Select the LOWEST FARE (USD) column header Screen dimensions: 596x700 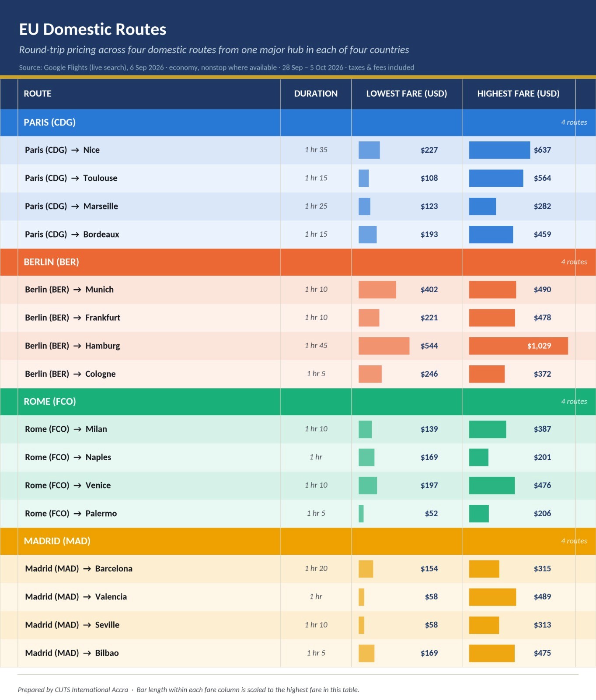[407, 94]
